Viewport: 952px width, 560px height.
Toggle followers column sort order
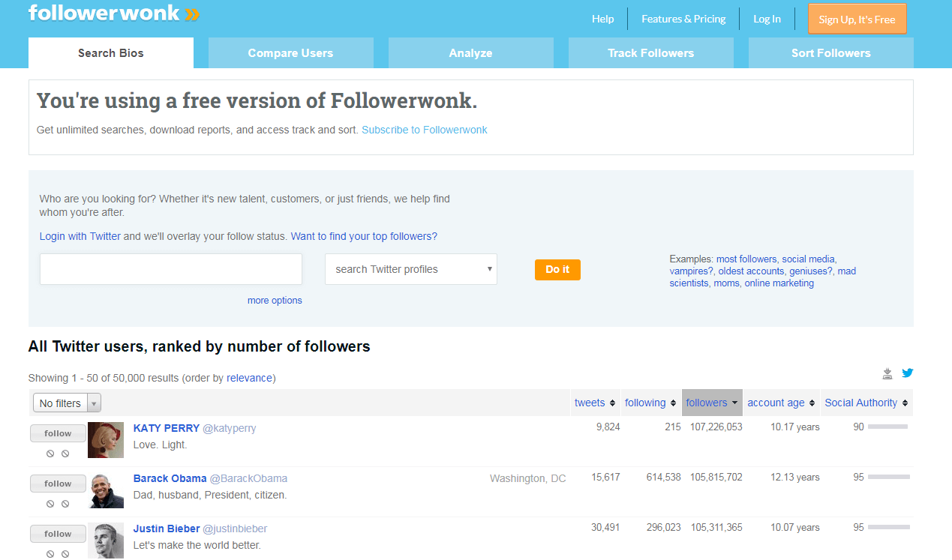tap(712, 403)
